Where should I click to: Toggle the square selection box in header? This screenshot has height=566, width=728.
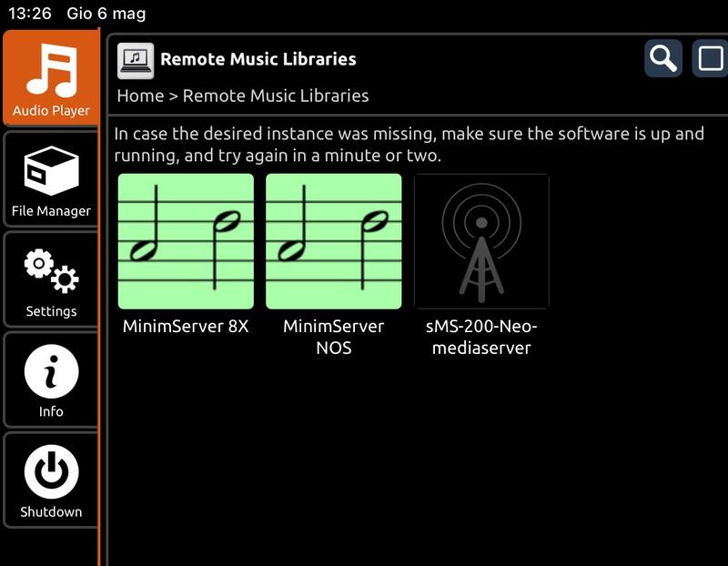pyautogui.click(x=709, y=59)
